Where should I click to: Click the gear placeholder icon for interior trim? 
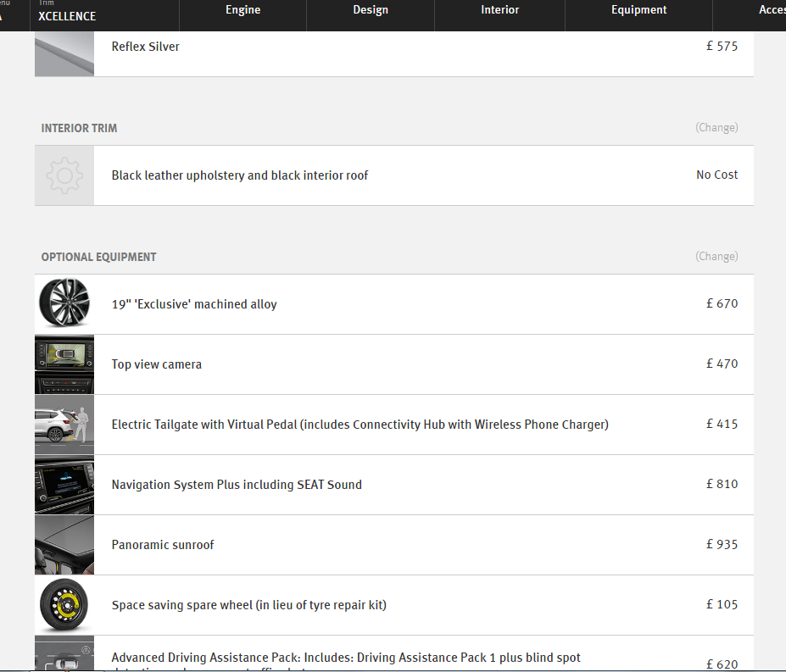[64, 175]
